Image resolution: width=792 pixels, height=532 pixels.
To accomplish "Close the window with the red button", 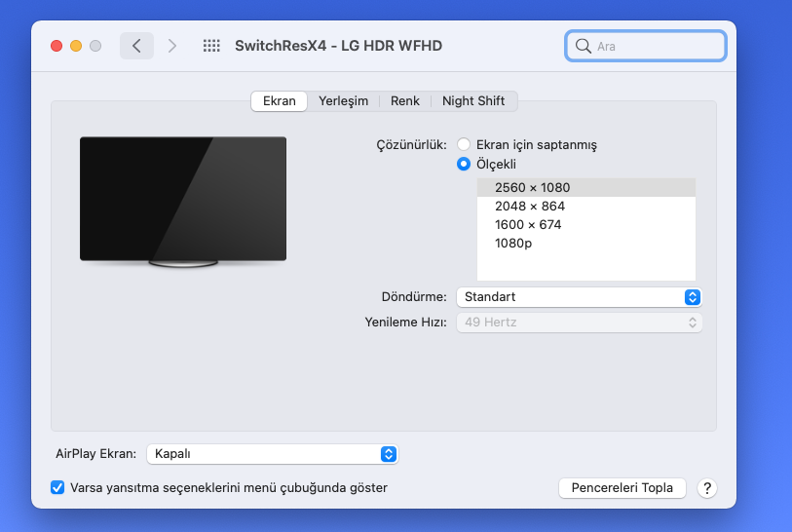I will 57,46.
